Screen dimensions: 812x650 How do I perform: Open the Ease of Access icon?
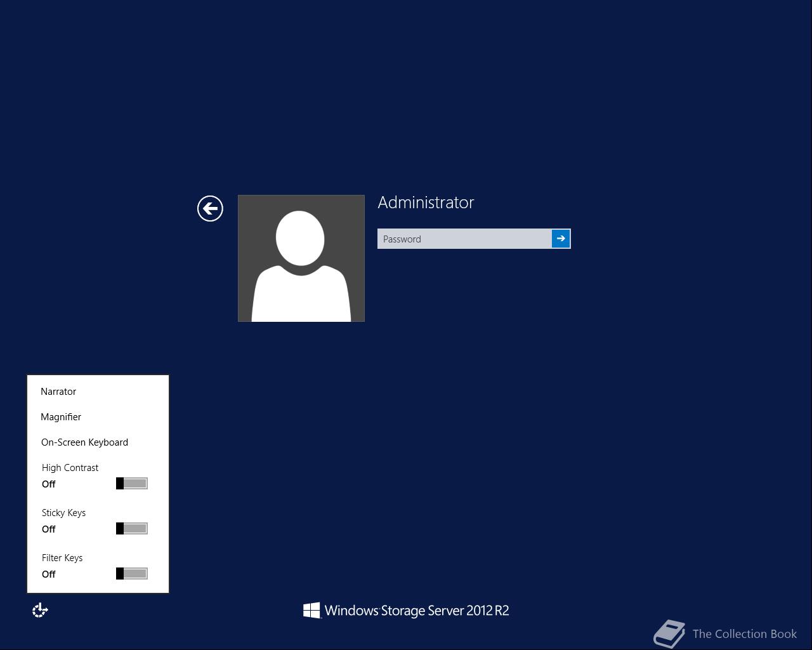click(x=40, y=609)
